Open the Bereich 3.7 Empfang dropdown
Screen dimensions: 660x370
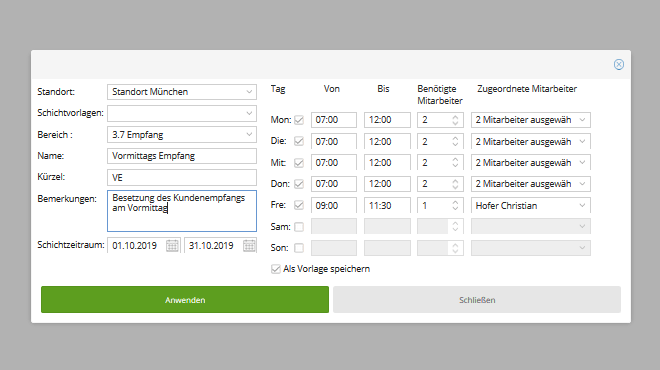coord(182,135)
